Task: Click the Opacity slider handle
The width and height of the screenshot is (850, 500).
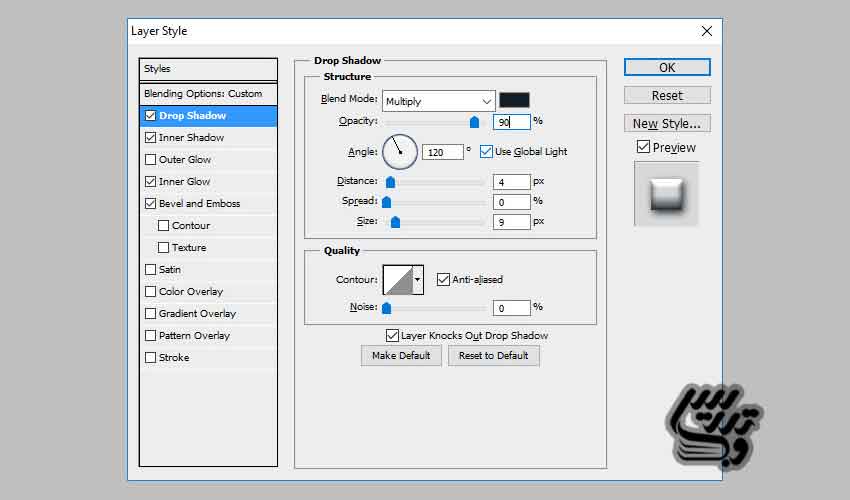Action: pos(474,122)
